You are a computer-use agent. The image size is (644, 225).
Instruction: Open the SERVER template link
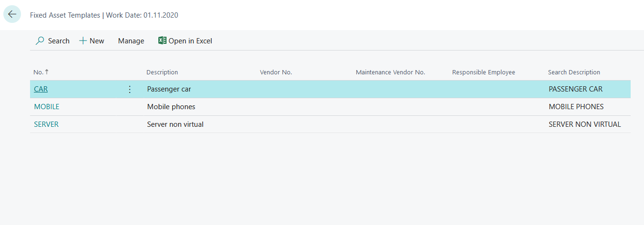tap(46, 124)
